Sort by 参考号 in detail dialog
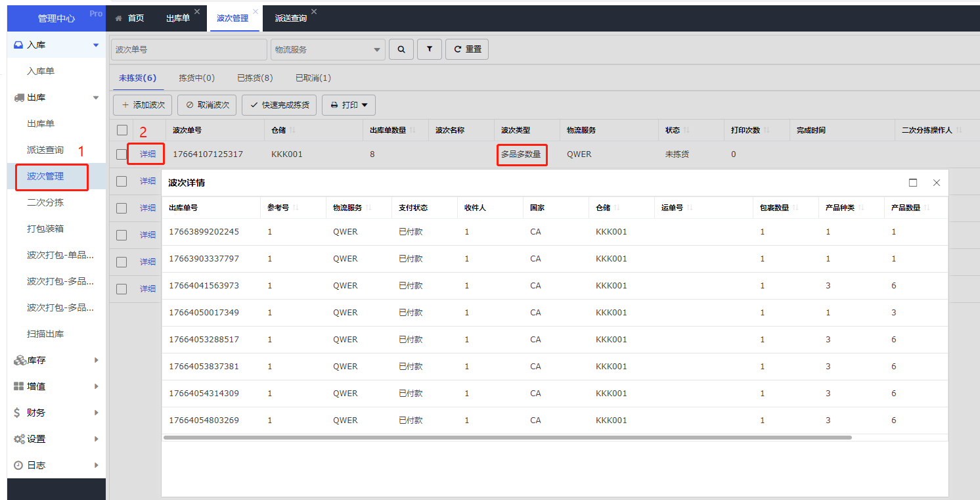This screenshot has height=500, width=980. click(x=296, y=208)
